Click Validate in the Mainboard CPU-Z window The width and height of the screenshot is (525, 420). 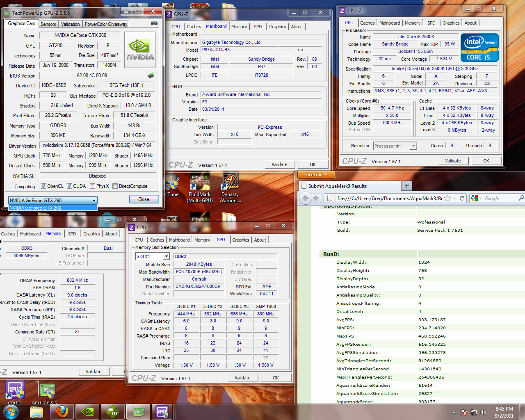tap(279, 164)
